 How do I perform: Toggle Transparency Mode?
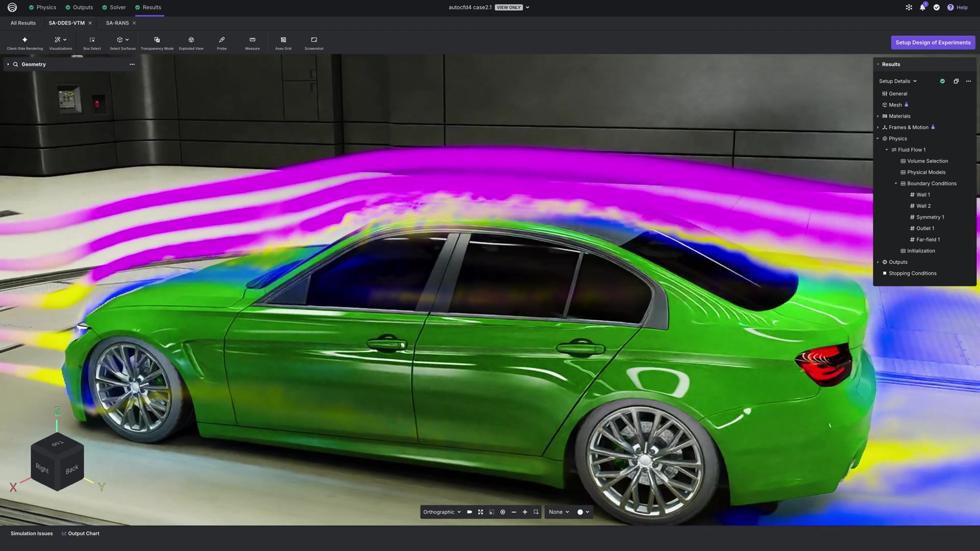[157, 42]
